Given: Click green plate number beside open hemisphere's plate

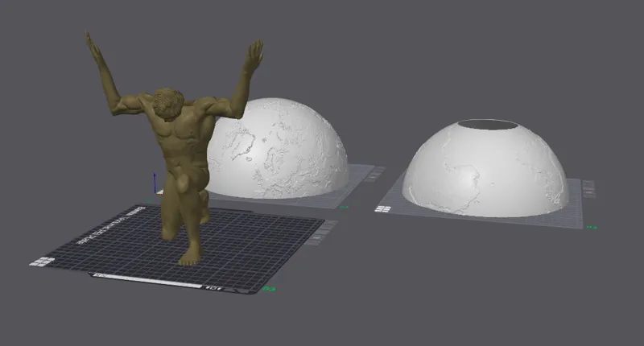Looking at the screenshot, I should 592,227.
